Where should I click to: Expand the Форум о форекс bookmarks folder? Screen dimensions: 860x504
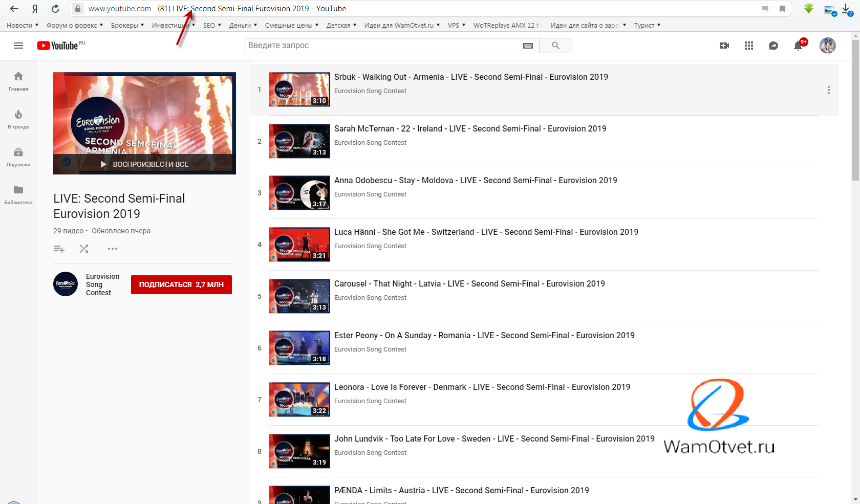click(x=75, y=25)
